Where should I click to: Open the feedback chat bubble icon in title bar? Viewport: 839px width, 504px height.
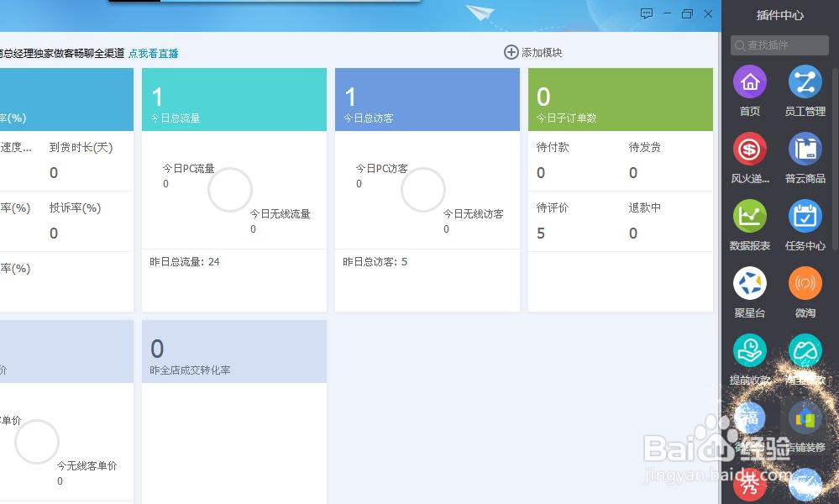tap(647, 14)
